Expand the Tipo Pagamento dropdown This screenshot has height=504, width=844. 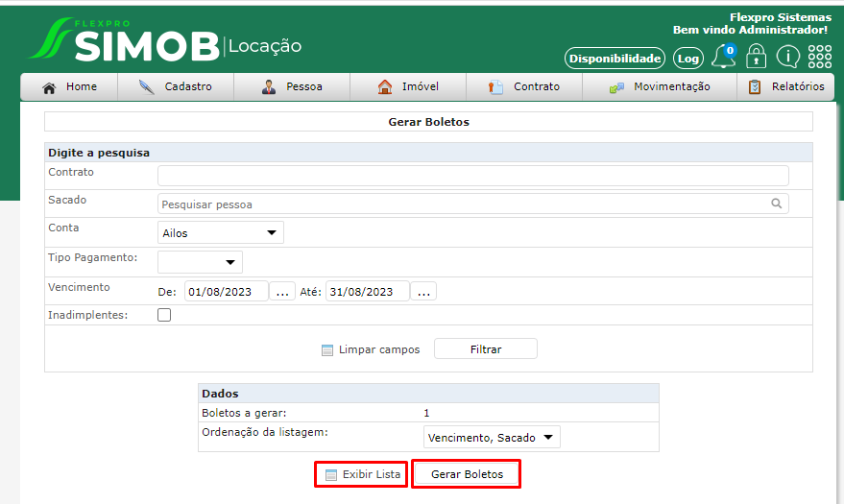201,262
